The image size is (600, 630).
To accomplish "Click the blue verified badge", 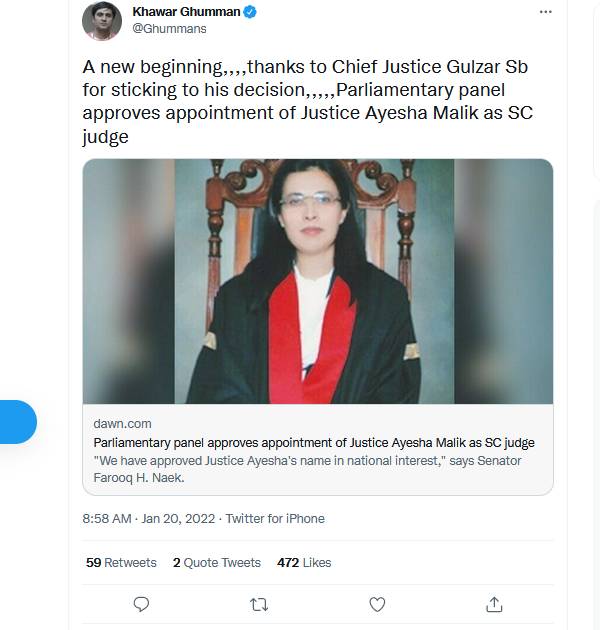I will click(x=250, y=12).
